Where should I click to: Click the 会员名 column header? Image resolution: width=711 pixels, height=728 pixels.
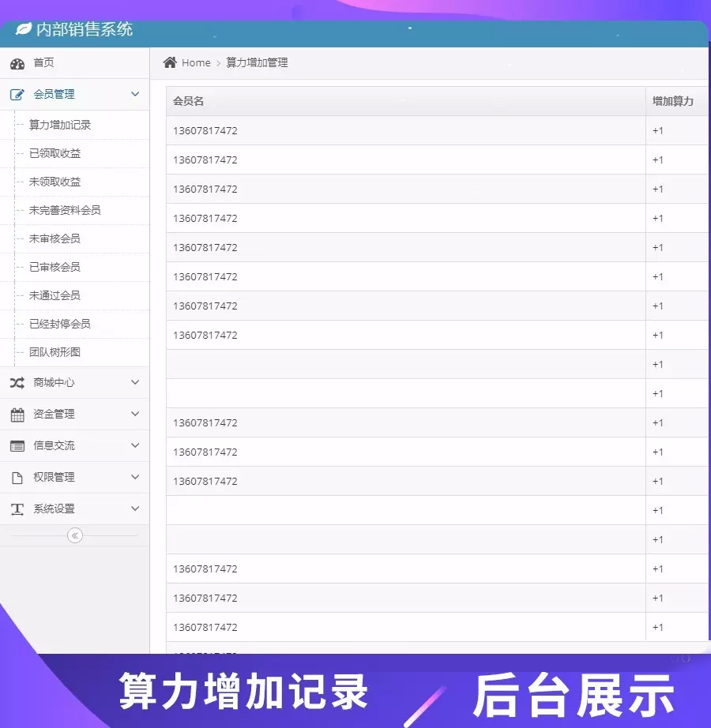click(189, 101)
